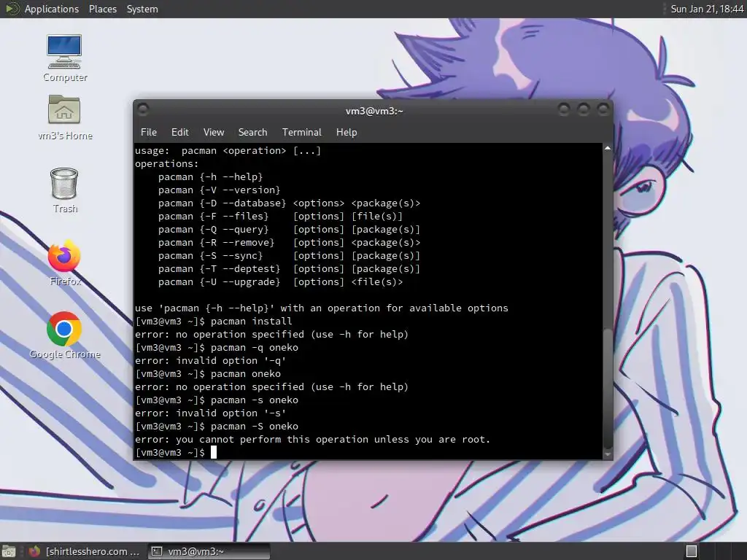This screenshot has height=560, width=747.
Task: Switch to shirtlesshero.com Firefox taskbar window
Action: pos(85,551)
